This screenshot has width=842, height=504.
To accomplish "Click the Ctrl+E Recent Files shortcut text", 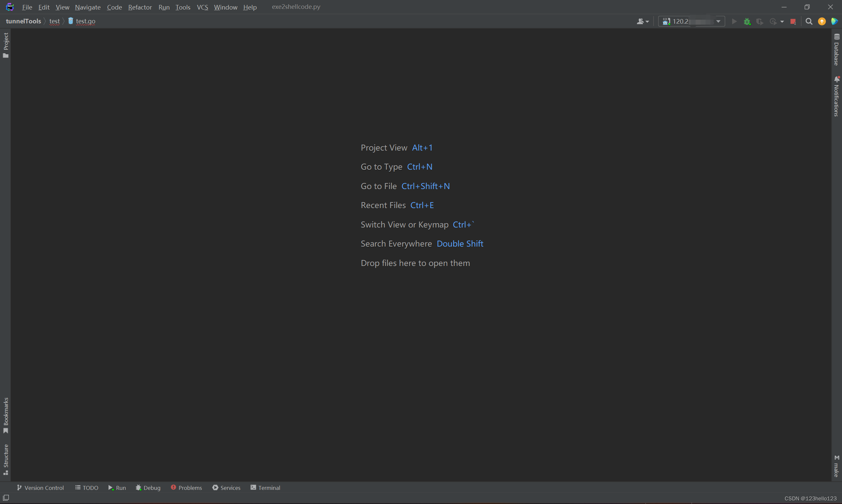I will click(422, 205).
